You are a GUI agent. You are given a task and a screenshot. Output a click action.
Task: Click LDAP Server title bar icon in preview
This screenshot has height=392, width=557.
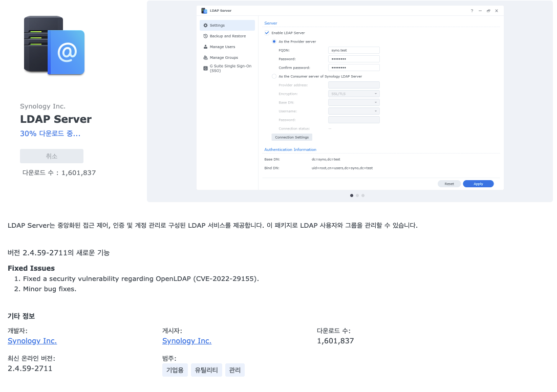coord(204,11)
